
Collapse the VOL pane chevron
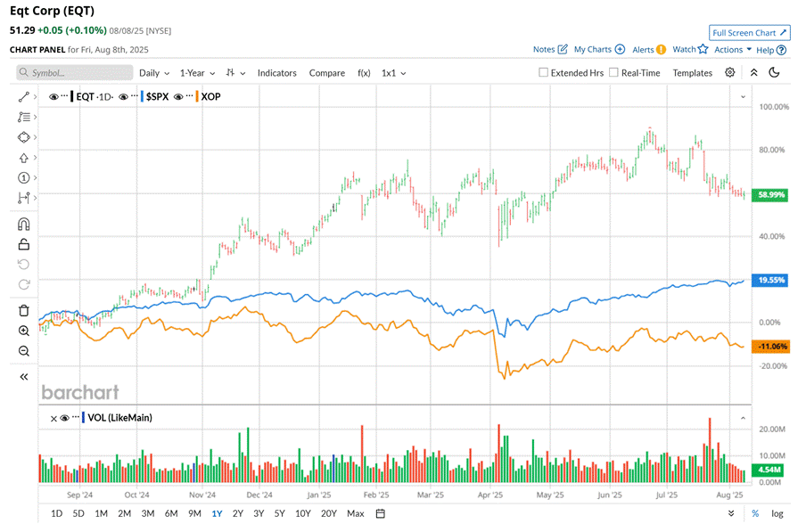click(x=743, y=419)
